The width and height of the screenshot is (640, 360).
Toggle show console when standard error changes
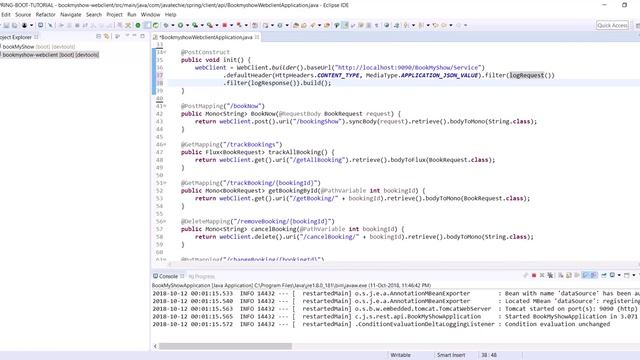pos(593,276)
